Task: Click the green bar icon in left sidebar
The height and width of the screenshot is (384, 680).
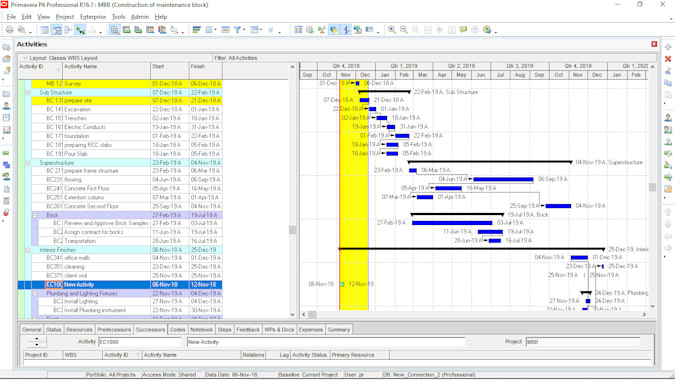Action: [x=7, y=153]
